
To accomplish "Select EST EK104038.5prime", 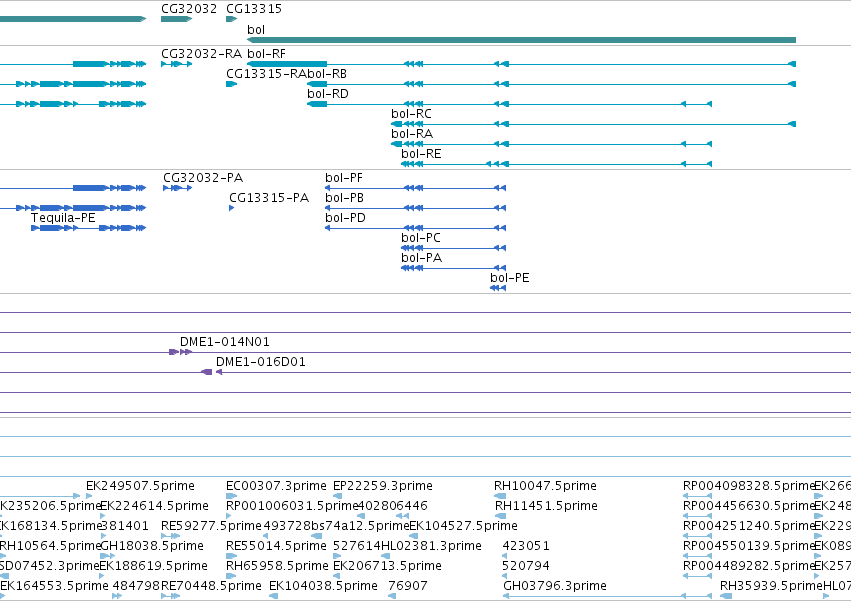I will click(323, 586).
